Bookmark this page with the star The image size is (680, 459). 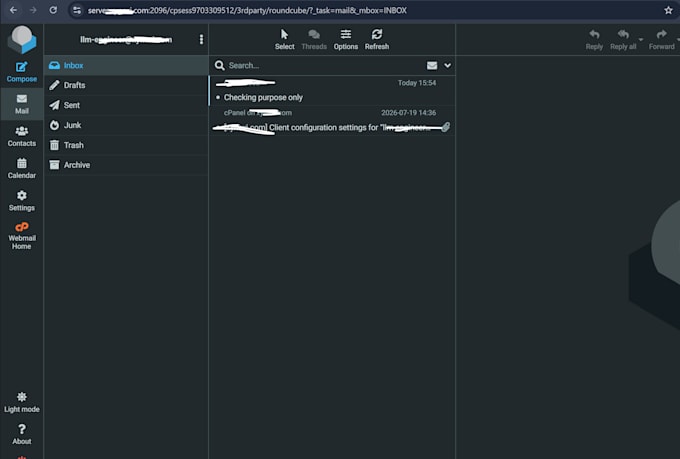[668, 10]
